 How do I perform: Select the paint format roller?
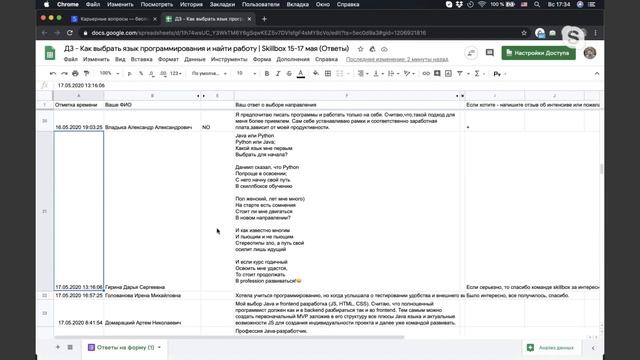click(86, 73)
